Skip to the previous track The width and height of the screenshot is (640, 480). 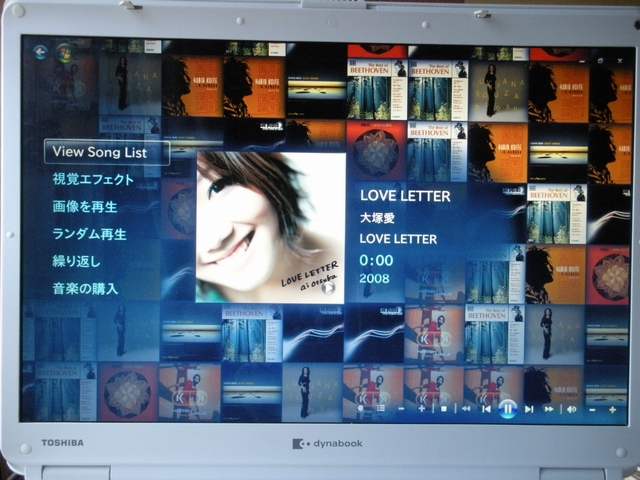coord(486,409)
